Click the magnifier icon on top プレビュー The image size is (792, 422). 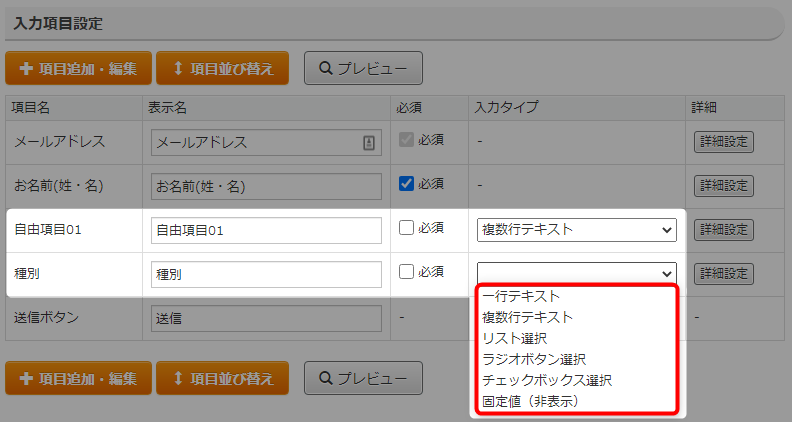pos(326,68)
